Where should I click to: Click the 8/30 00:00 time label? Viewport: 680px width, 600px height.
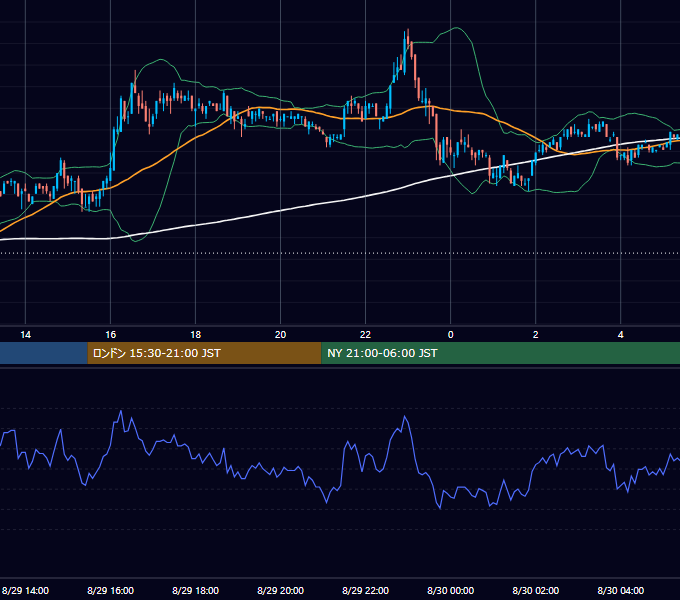pyautogui.click(x=451, y=590)
